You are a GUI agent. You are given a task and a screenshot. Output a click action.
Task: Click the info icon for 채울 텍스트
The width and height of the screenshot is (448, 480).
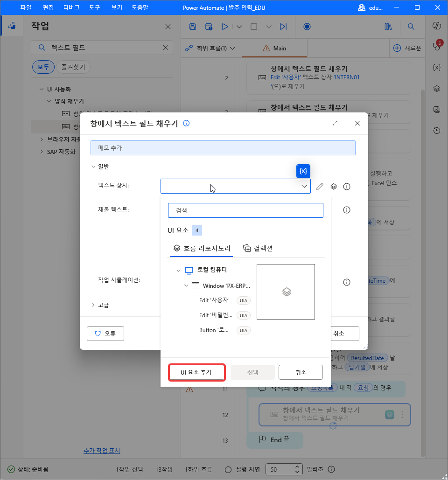point(347,210)
